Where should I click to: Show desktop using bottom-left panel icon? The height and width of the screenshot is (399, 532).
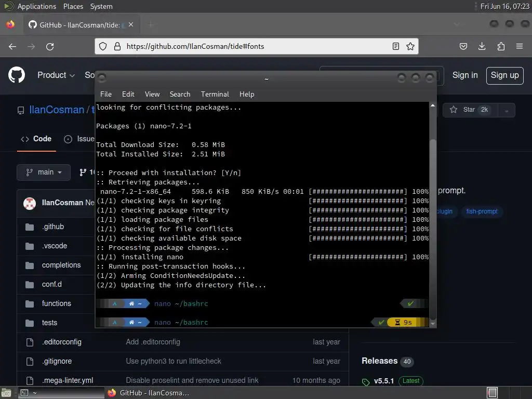point(6,393)
